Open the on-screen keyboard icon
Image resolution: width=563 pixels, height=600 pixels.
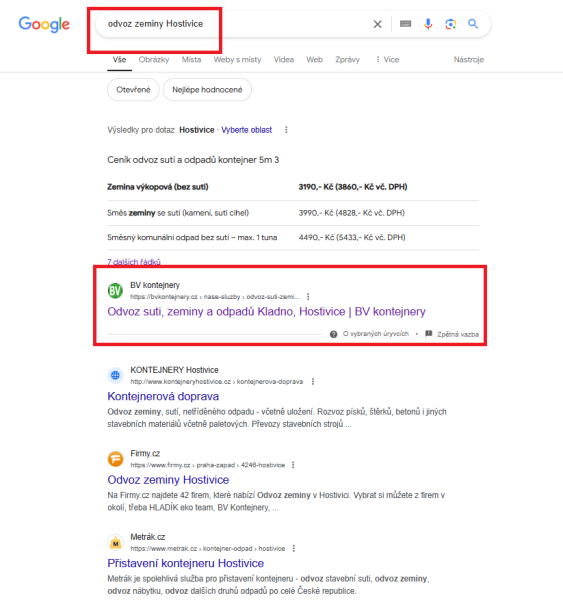(405, 24)
